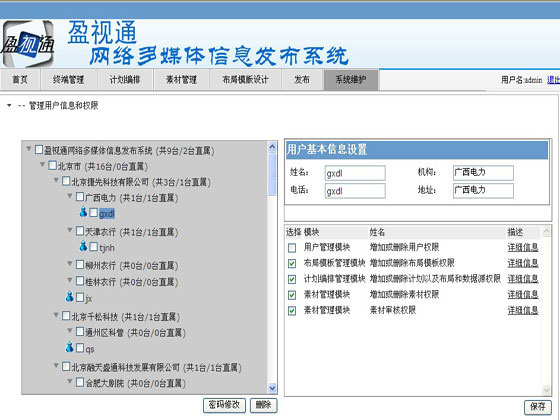This screenshot has width=560, height=420.
Task: Click the 姓名 input field
Action: (355, 173)
